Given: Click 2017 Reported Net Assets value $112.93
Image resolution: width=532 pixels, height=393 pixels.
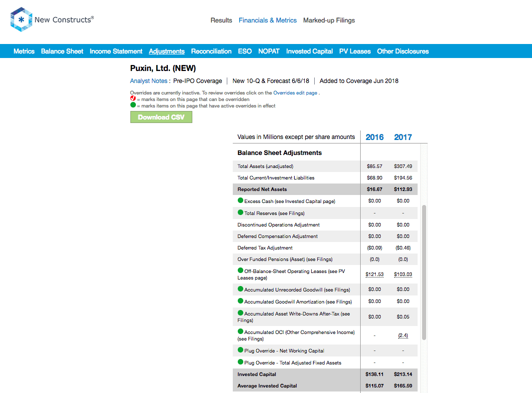Looking at the screenshot, I should click(x=403, y=189).
